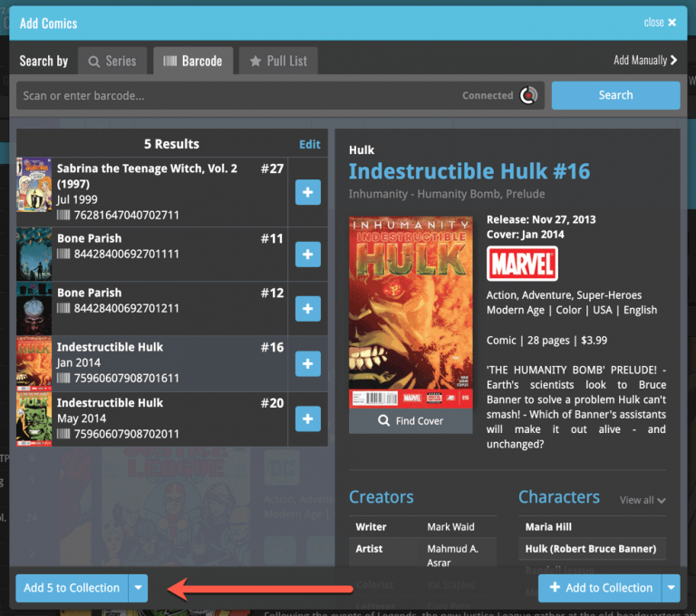
Task: Select the Barcode search tab
Action: [x=193, y=61]
